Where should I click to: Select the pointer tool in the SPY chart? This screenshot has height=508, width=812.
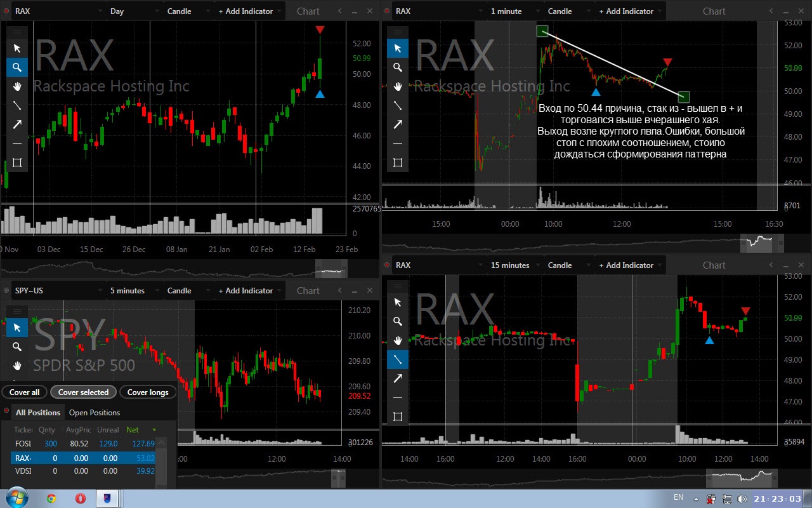(x=17, y=328)
